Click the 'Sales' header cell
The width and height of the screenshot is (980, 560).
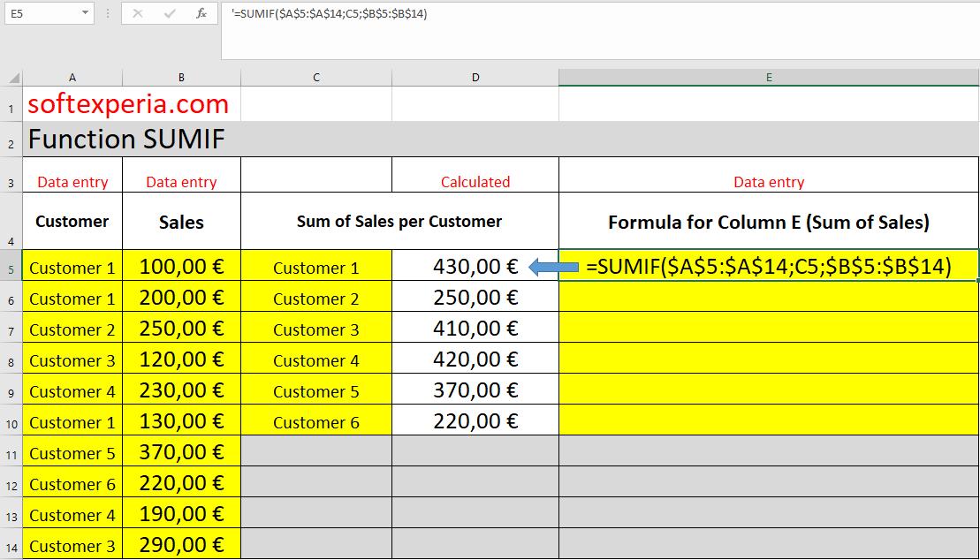coord(181,221)
